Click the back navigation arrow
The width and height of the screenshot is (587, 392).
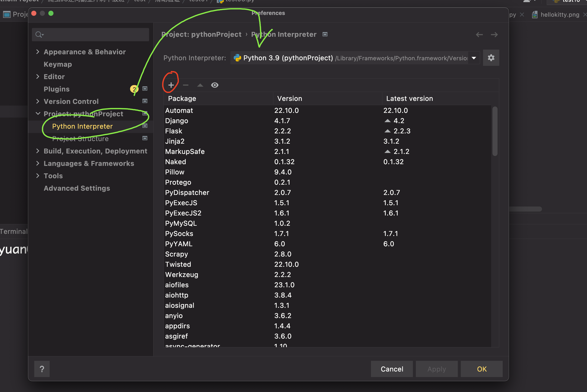tap(479, 34)
